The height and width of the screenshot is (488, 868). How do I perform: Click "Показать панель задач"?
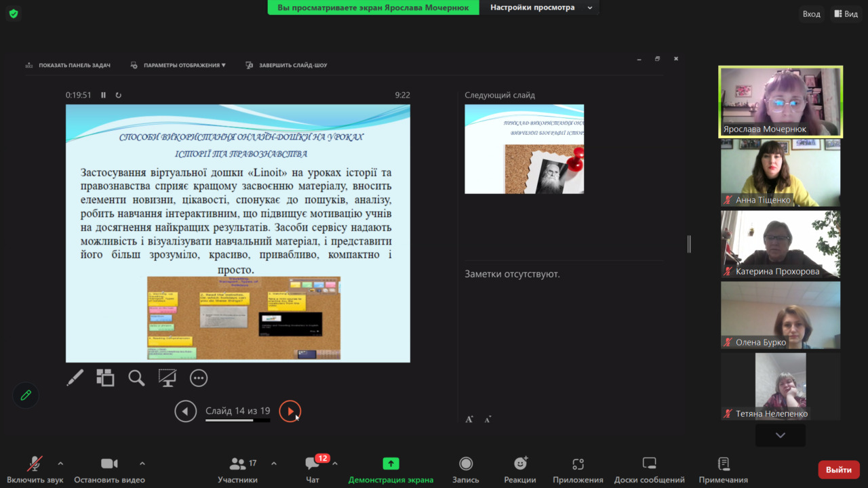click(68, 66)
